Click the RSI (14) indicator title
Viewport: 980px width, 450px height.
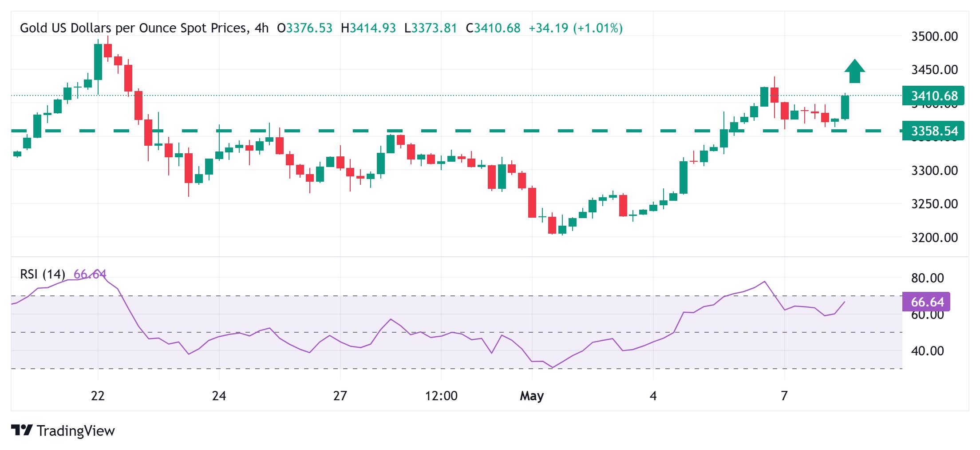click(43, 275)
